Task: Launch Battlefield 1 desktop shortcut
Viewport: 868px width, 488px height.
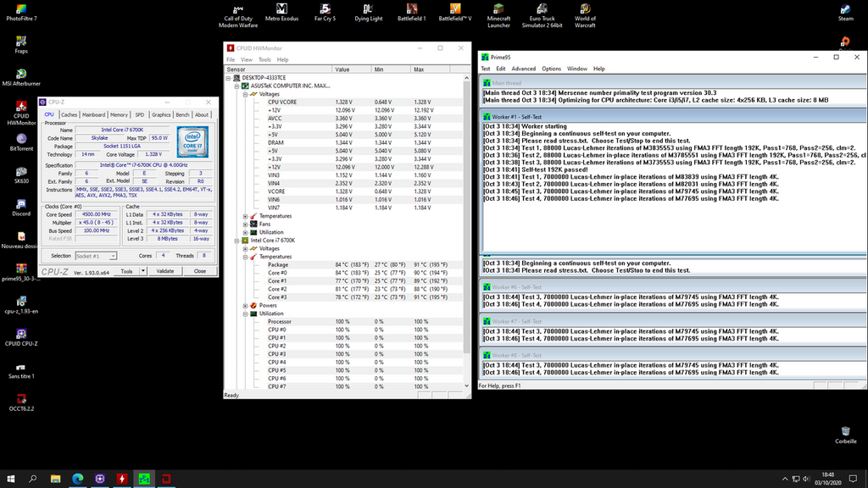Action: click(x=412, y=13)
